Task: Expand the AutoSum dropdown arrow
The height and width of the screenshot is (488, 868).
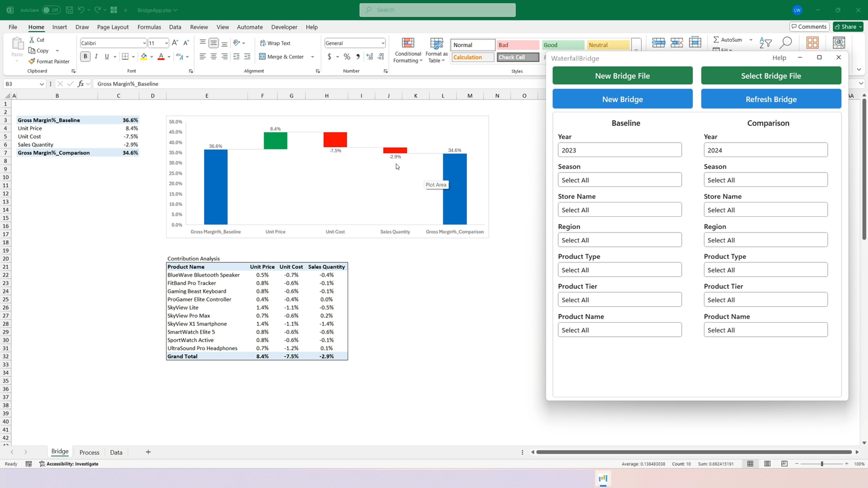Action: (751, 40)
